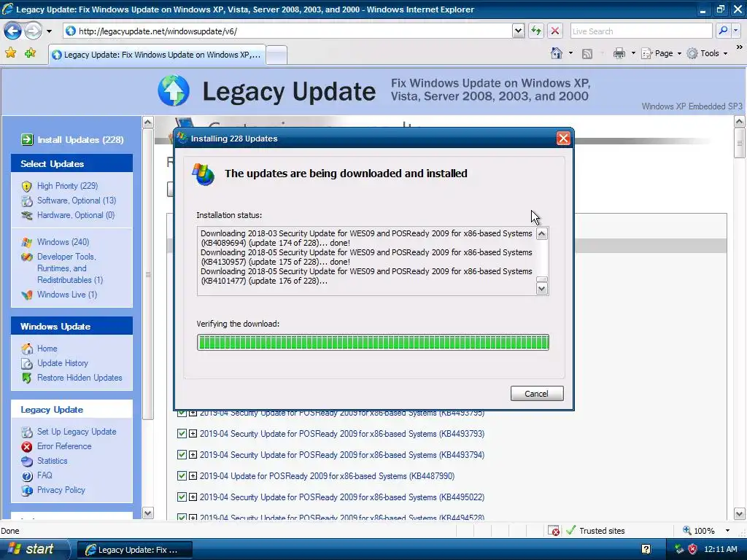
Task: Close the Installing 228 Updates dialog
Action: click(564, 139)
